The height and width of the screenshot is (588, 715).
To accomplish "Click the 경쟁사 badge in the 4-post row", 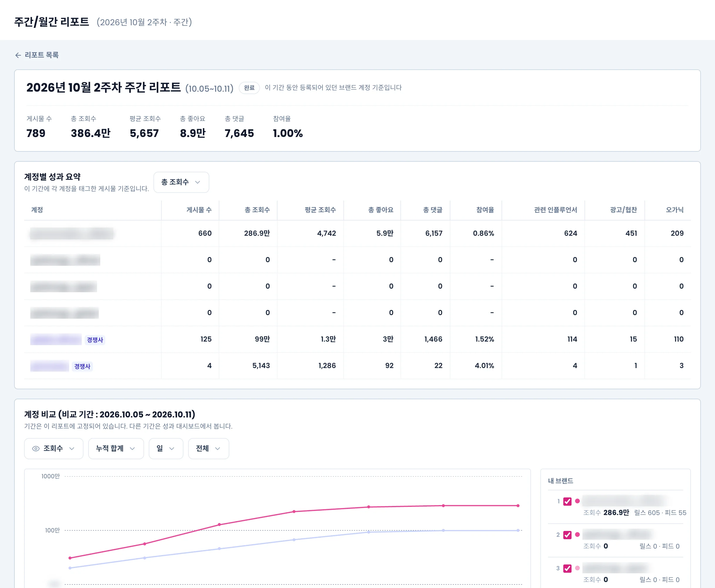I will [x=82, y=367].
